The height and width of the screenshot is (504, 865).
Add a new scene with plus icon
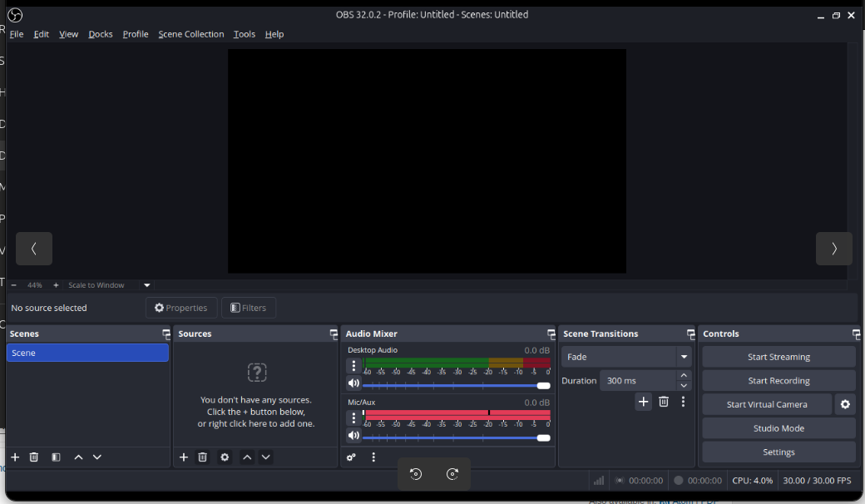coord(15,457)
